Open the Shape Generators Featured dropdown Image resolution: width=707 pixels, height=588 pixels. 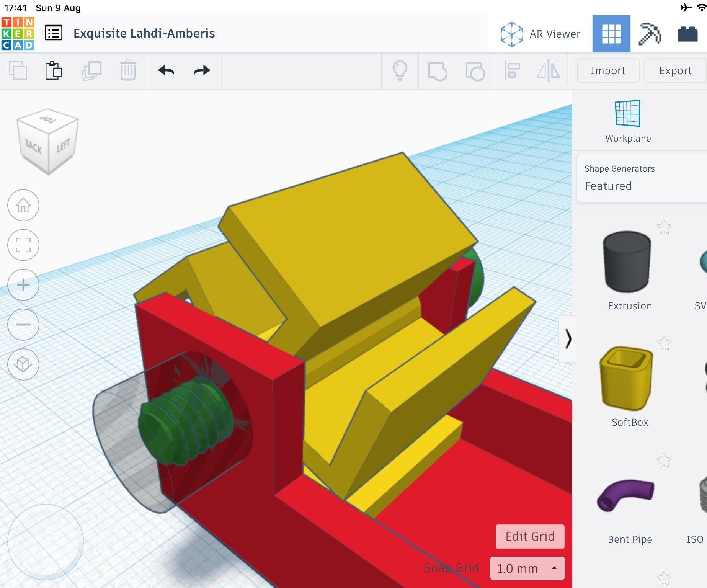pos(642,178)
